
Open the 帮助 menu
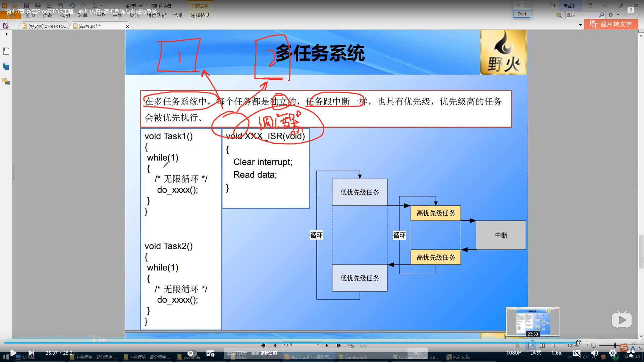point(178,15)
